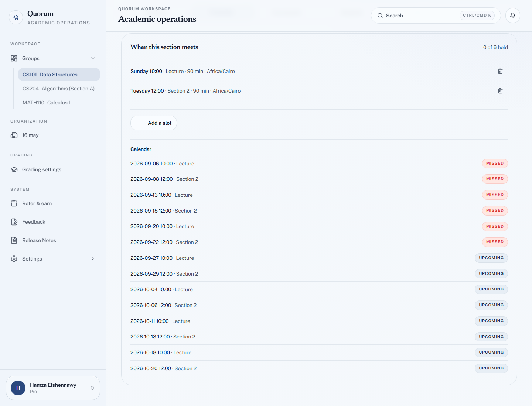Image resolution: width=532 pixels, height=406 pixels.
Task: Click the search magnifier icon
Action: [x=380, y=16]
